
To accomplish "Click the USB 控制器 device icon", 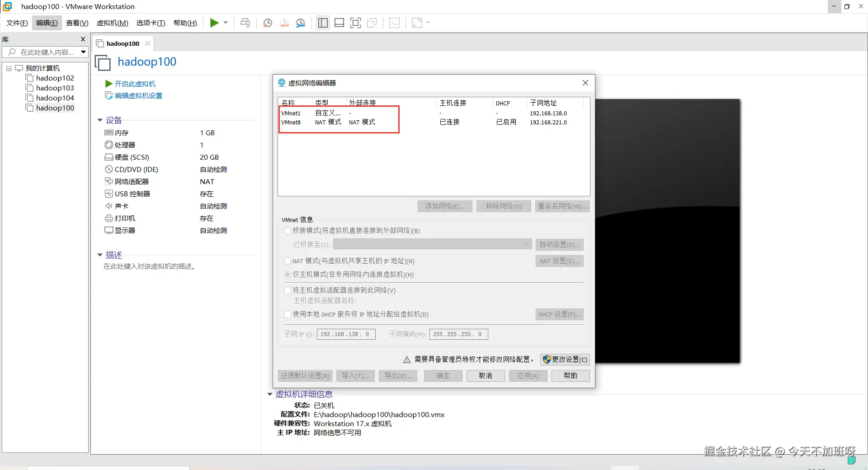I will coord(108,194).
